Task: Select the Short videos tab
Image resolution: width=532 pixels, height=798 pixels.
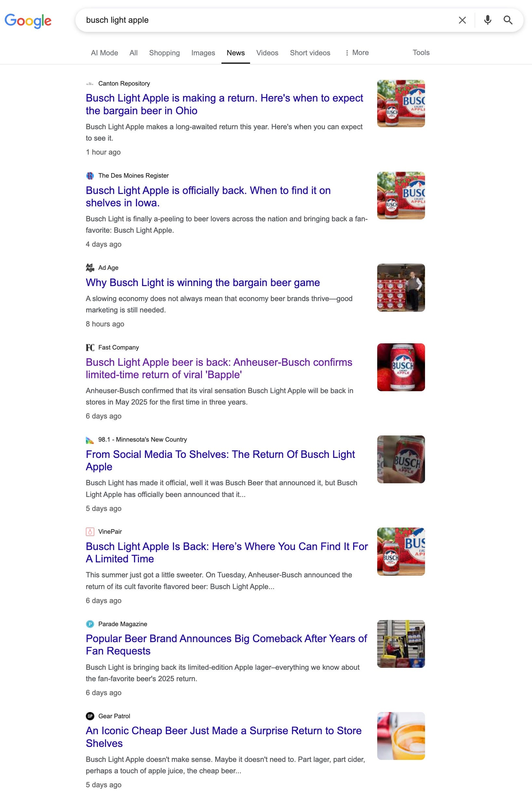Action: [310, 53]
